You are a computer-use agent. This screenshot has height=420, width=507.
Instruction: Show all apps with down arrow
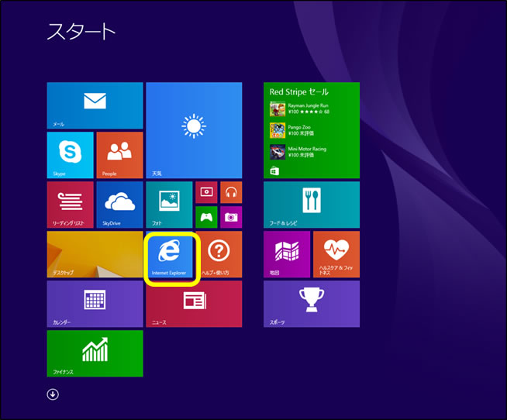pos(53,394)
